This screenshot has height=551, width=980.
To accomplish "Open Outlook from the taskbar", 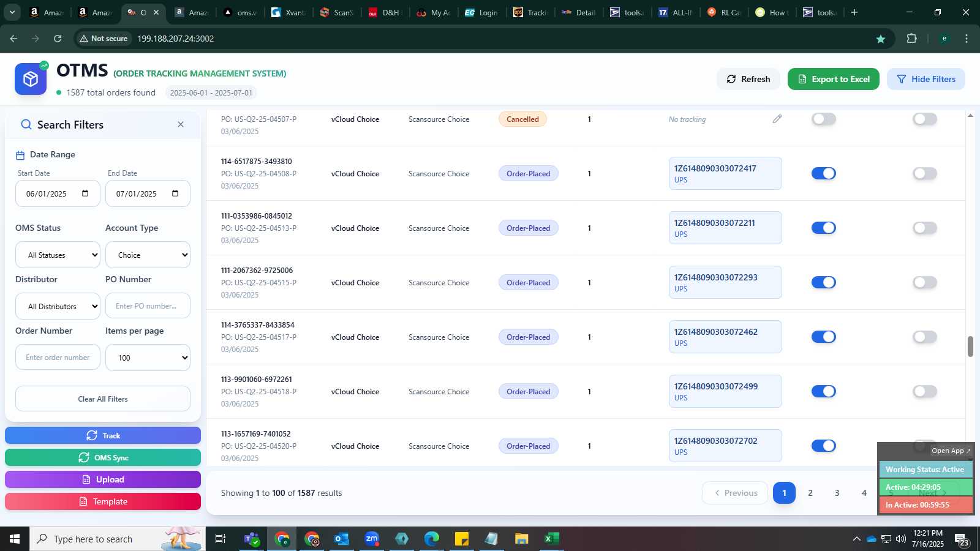I will tap(342, 539).
